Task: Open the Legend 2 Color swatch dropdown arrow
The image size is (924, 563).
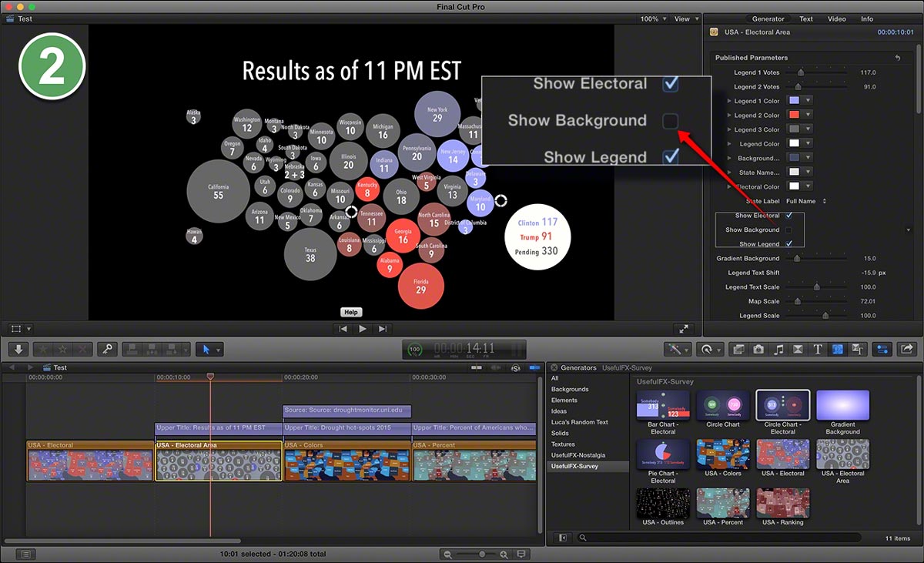Action: click(807, 116)
